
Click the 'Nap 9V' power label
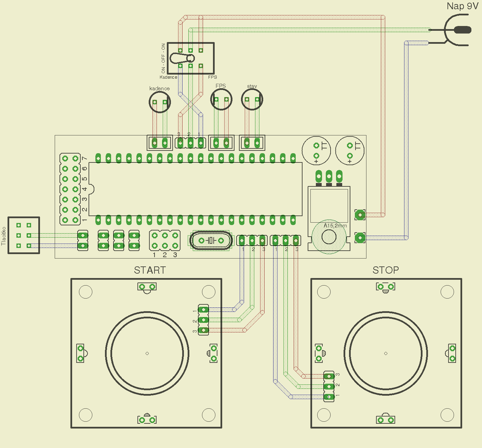coord(462,6)
